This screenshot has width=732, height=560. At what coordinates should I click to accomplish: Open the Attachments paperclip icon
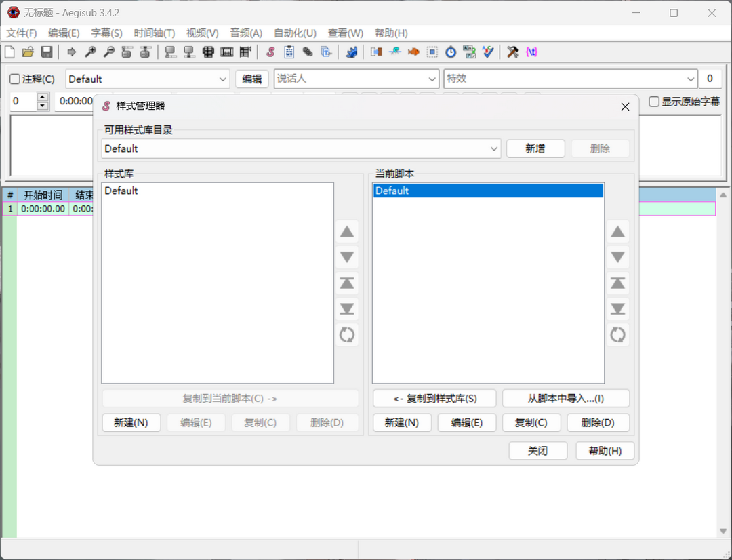click(x=307, y=52)
